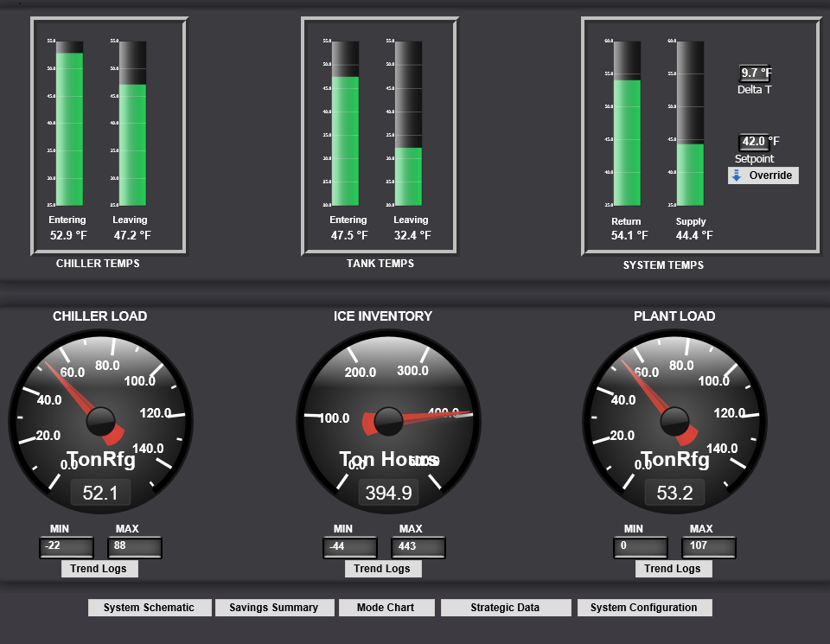Open Trend Logs under Chiller Load
The height and width of the screenshot is (644, 830).
click(x=99, y=568)
